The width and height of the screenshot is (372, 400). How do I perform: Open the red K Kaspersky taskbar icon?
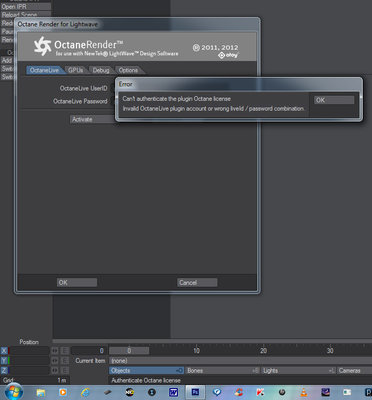click(260, 392)
